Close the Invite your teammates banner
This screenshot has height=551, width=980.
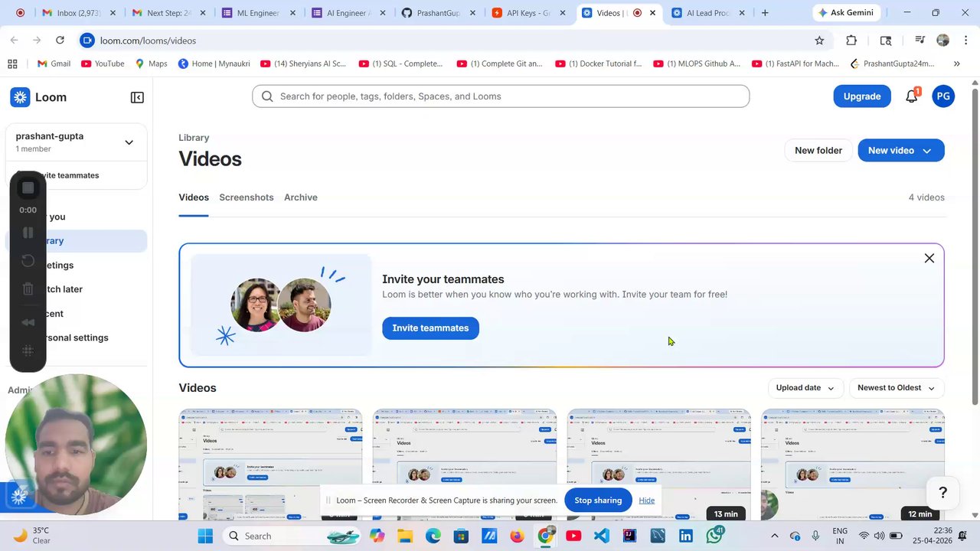[929, 259]
